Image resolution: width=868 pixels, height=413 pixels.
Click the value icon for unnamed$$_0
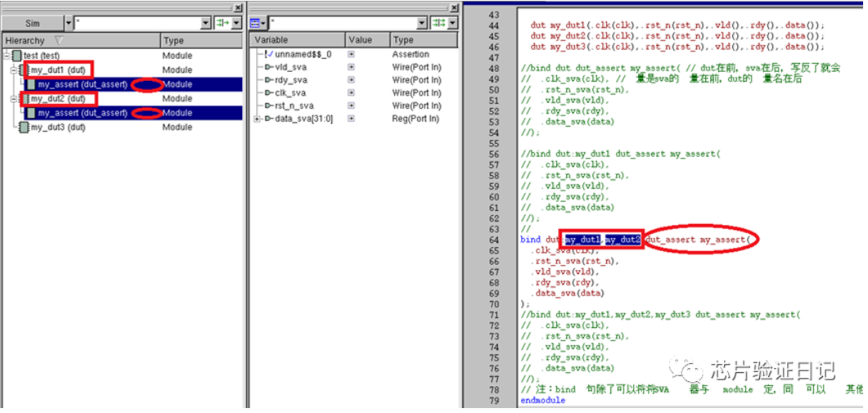351,54
